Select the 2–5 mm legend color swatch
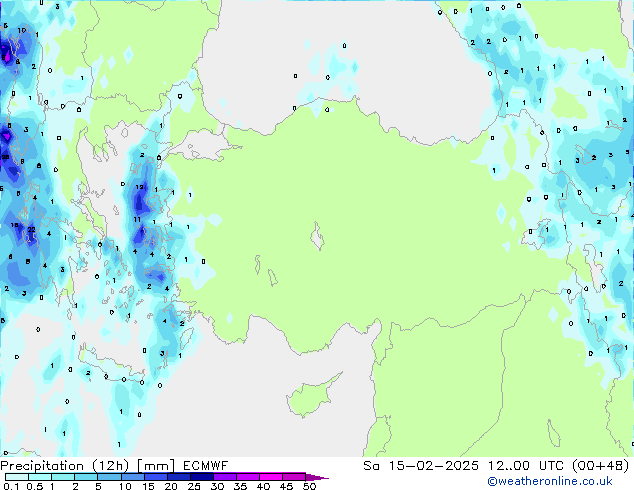The width and height of the screenshot is (634, 490). (x=86, y=477)
